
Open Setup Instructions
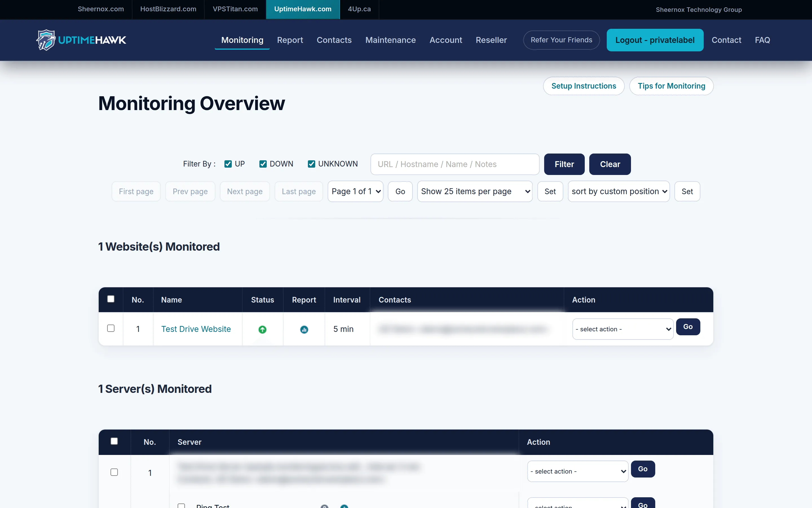tap(584, 86)
